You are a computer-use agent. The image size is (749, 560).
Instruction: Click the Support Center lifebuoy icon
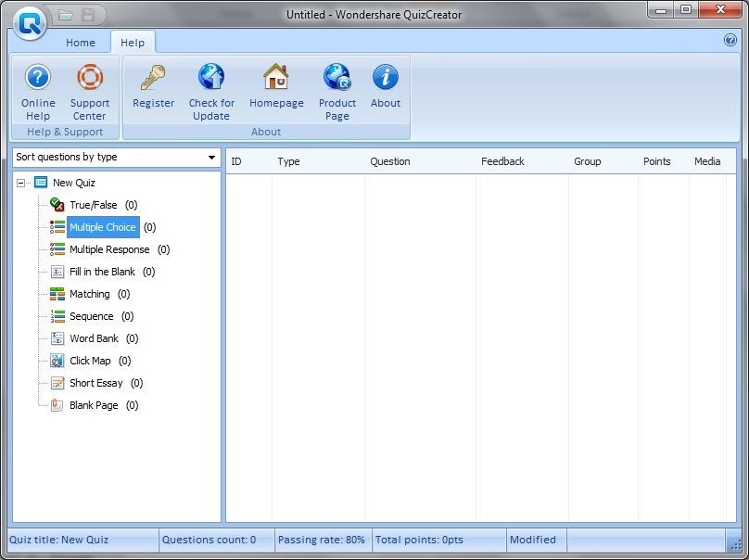pyautogui.click(x=89, y=78)
